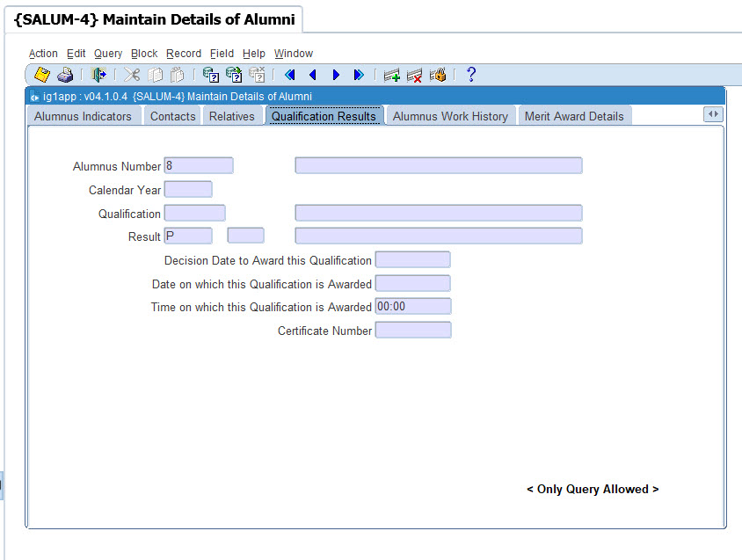Image resolution: width=742 pixels, height=560 pixels.
Task: Select the Merit Award Details tab
Action: point(574,116)
